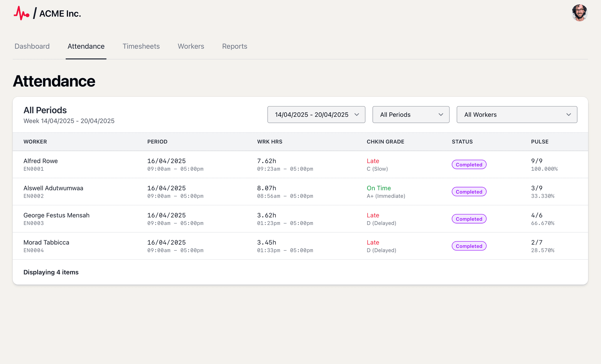601x364 pixels.
Task: Open the All Periods dropdown
Action: coord(411,115)
